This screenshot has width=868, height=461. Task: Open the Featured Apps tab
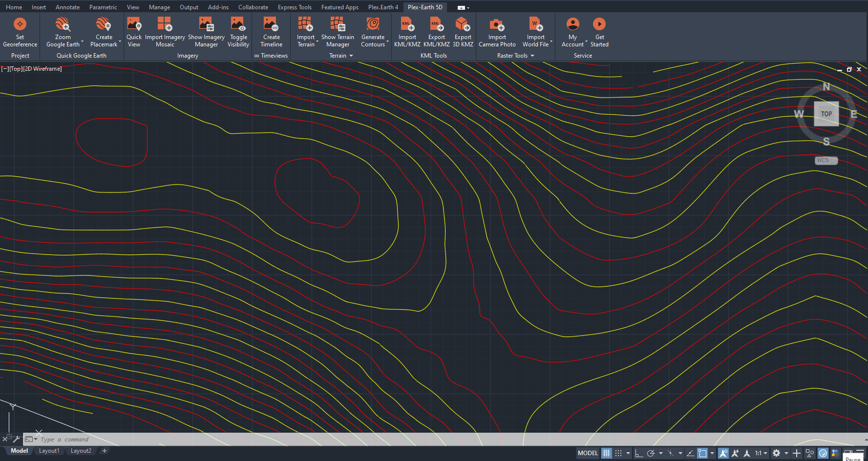[339, 7]
